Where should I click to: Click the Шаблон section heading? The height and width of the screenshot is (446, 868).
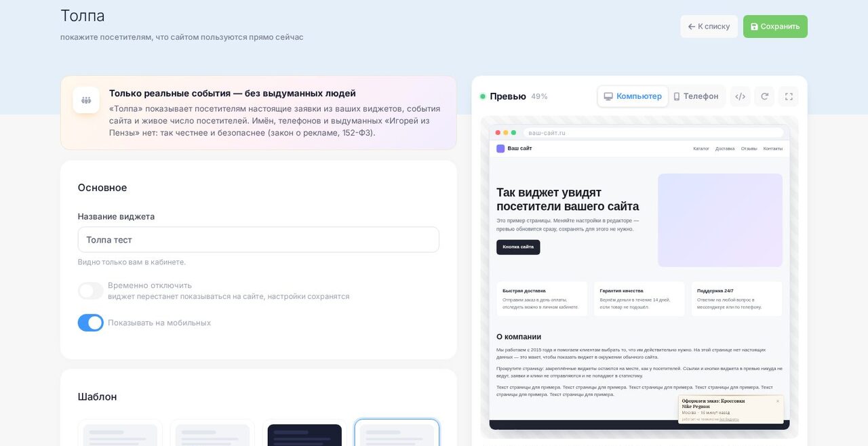click(x=97, y=397)
